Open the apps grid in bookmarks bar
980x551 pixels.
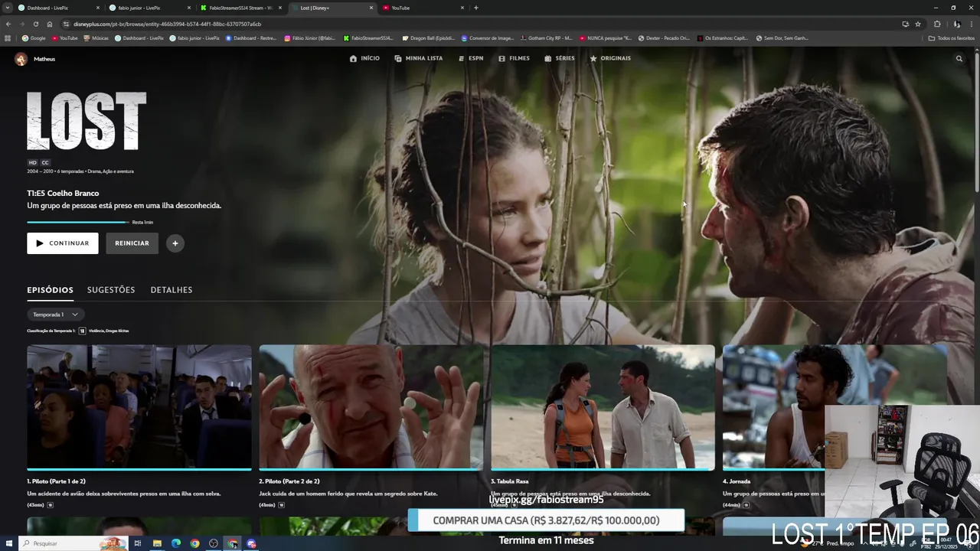(x=8, y=38)
